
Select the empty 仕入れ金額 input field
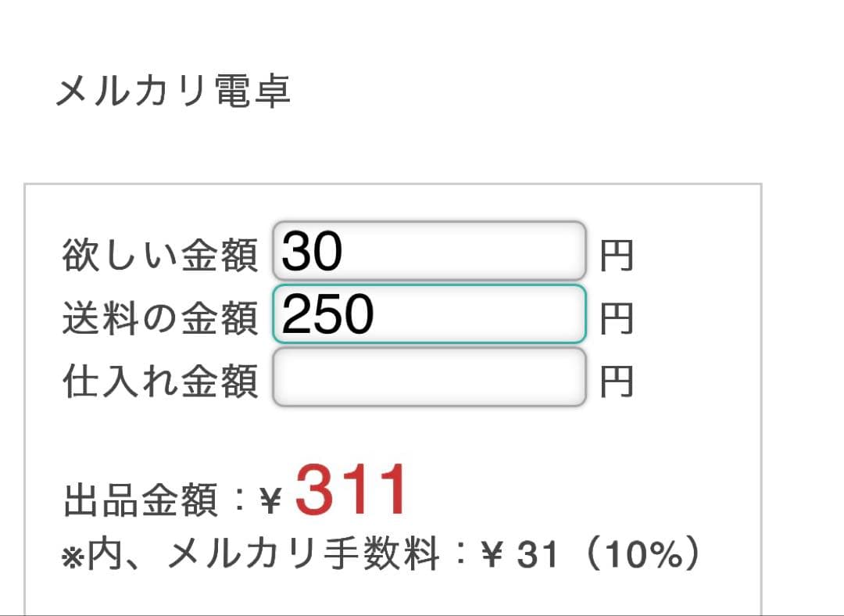coord(429,377)
